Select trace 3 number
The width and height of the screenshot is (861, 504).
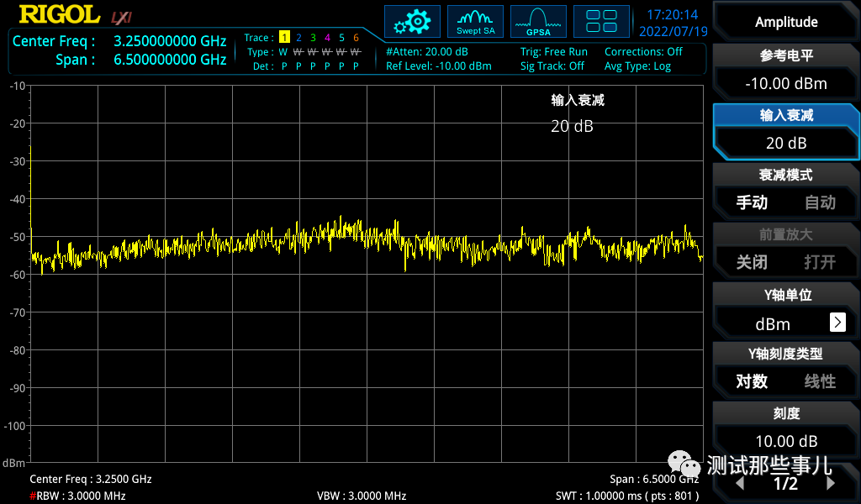pyautogui.click(x=313, y=37)
